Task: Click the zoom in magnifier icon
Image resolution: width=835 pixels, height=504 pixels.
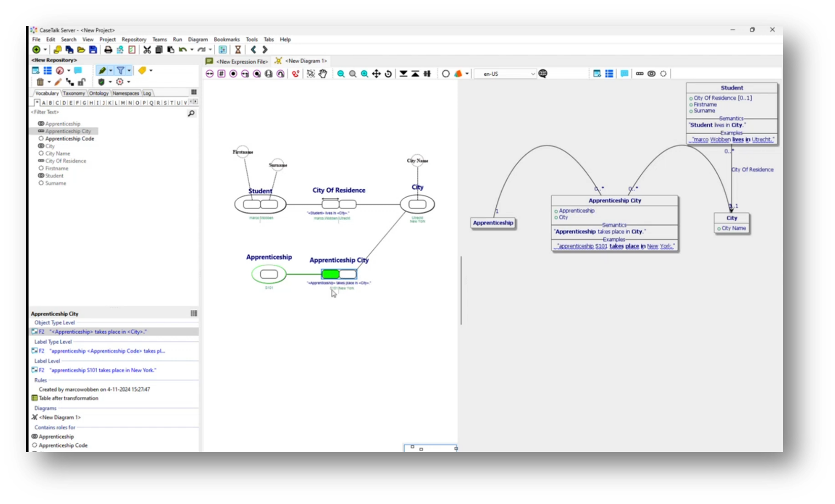Action: [365, 74]
